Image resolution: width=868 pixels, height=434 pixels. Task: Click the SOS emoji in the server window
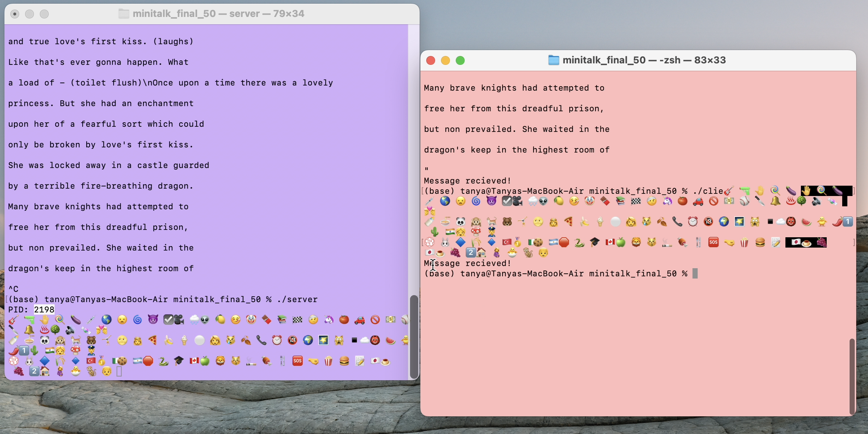pyautogui.click(x=297, y=361)
